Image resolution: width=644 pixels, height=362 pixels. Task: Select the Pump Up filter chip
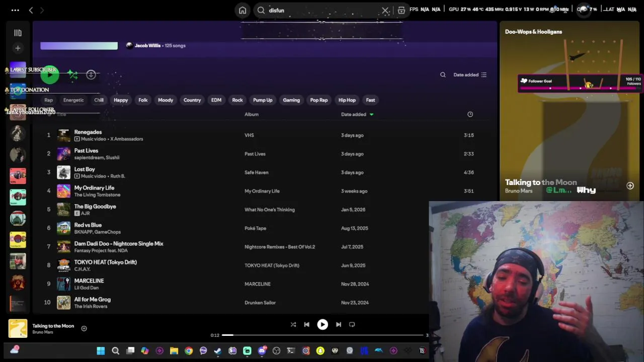[x=263, y=100]
